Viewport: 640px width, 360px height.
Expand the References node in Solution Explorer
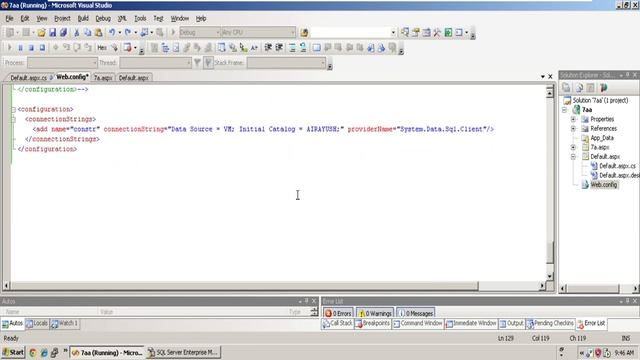tap(573, 129)
